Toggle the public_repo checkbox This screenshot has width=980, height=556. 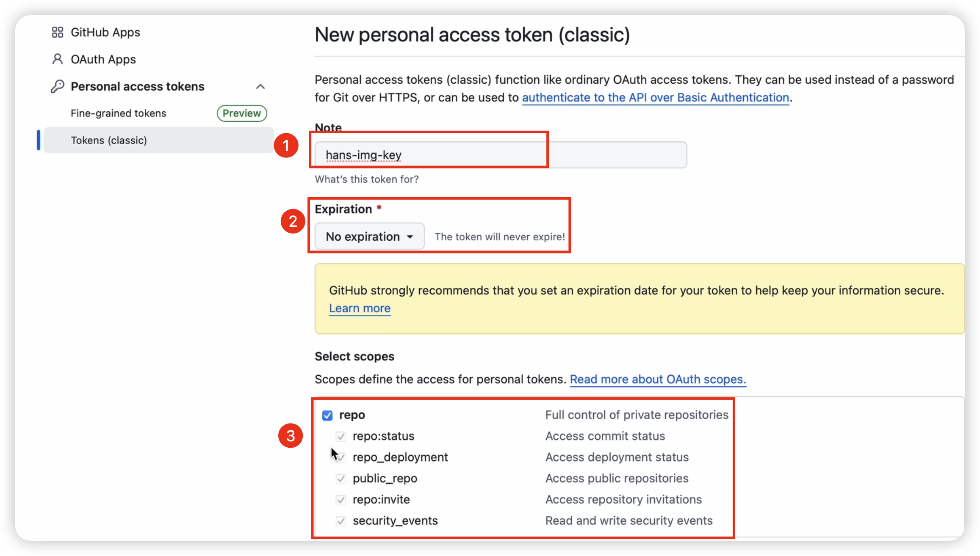click(341, 479)
